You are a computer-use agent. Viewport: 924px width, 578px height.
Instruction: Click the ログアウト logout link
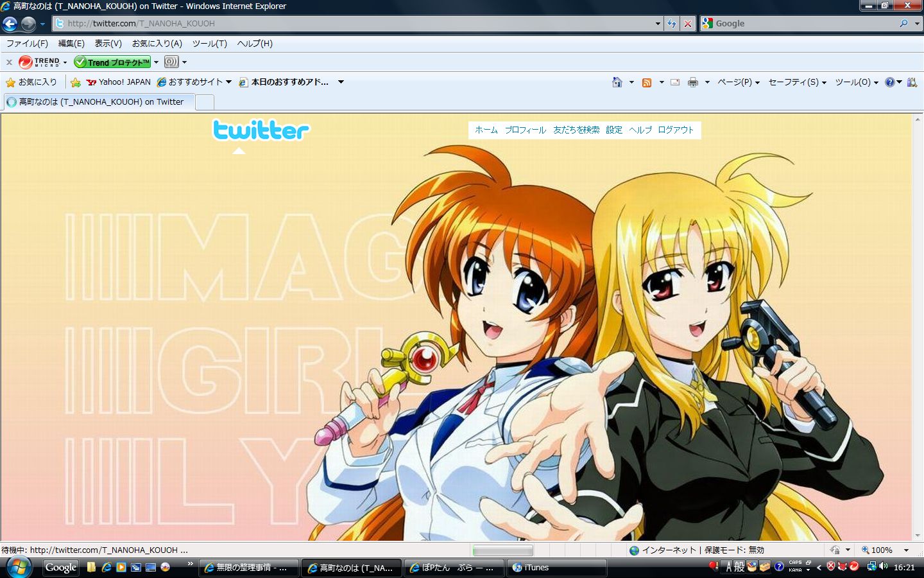tap(676, 130)
